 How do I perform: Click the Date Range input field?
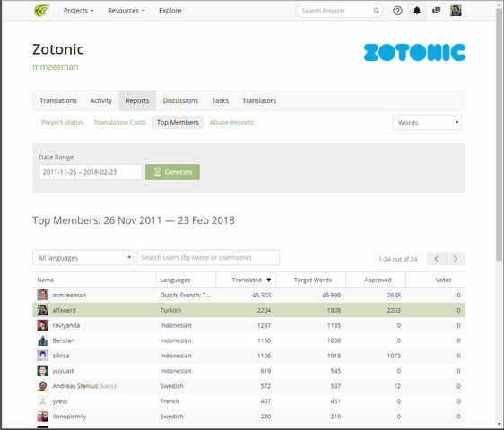click(x=91, y=172)
